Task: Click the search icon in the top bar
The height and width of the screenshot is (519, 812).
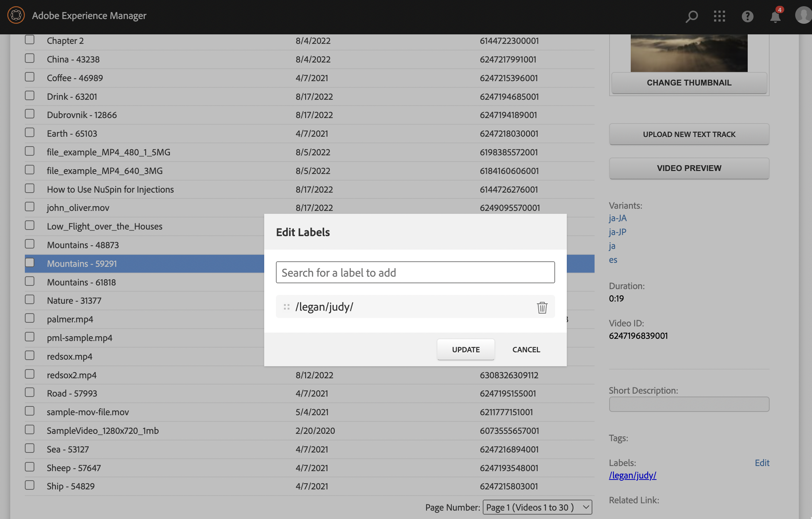Action: (x=691, y=15)
